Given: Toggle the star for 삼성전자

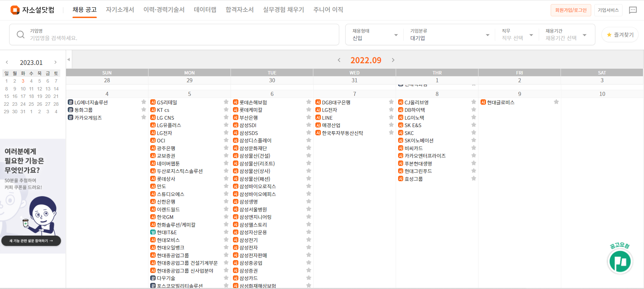Looking at the screenshot, I should tap(309, 247).
